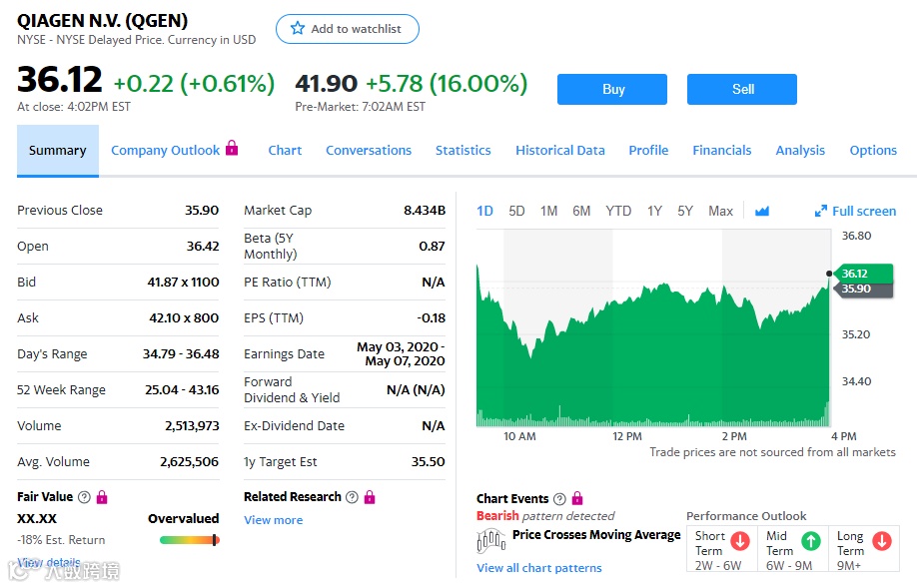Click the Volume value 2,513,973
Screen dimensions: 917x588
[x=192, y=426]
